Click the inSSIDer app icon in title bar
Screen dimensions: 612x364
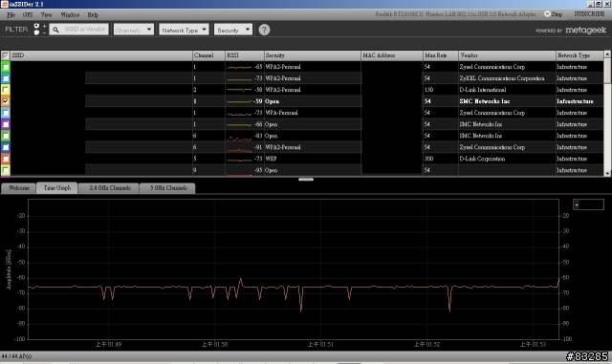(x=4, y=4)
